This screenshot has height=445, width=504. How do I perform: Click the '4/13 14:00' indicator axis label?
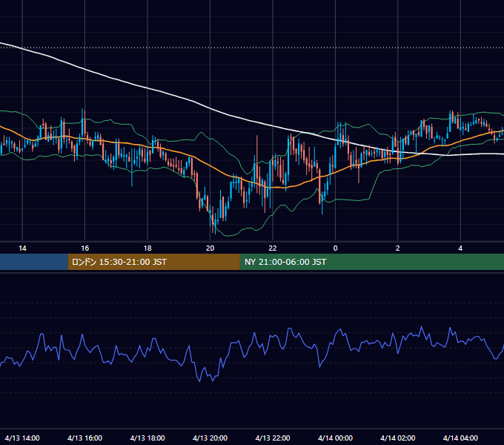(x=22, y=438)
